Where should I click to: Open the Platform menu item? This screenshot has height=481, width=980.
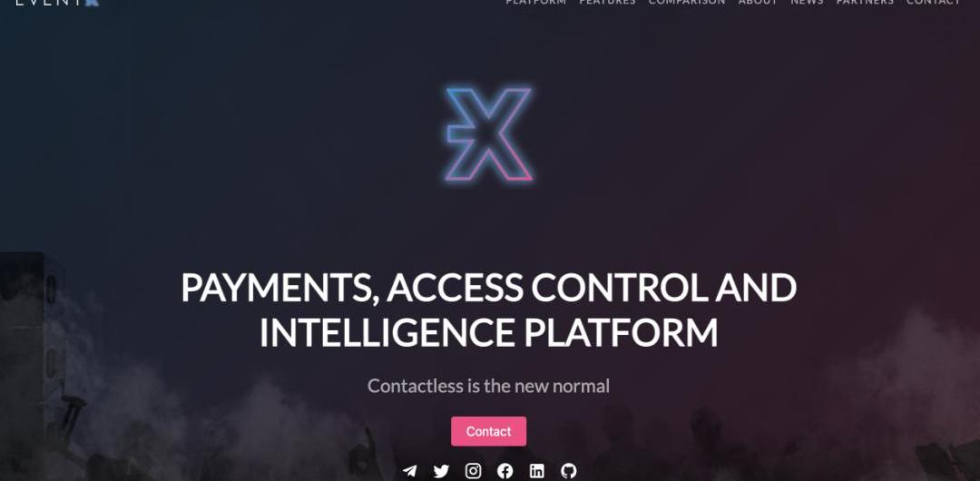[x=535, y=2]
